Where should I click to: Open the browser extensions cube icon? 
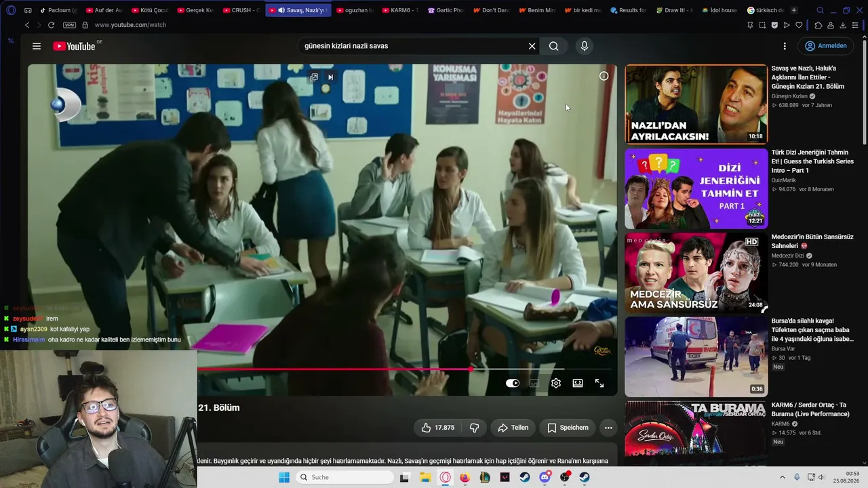pyautogui.click(x=818, y=25)
